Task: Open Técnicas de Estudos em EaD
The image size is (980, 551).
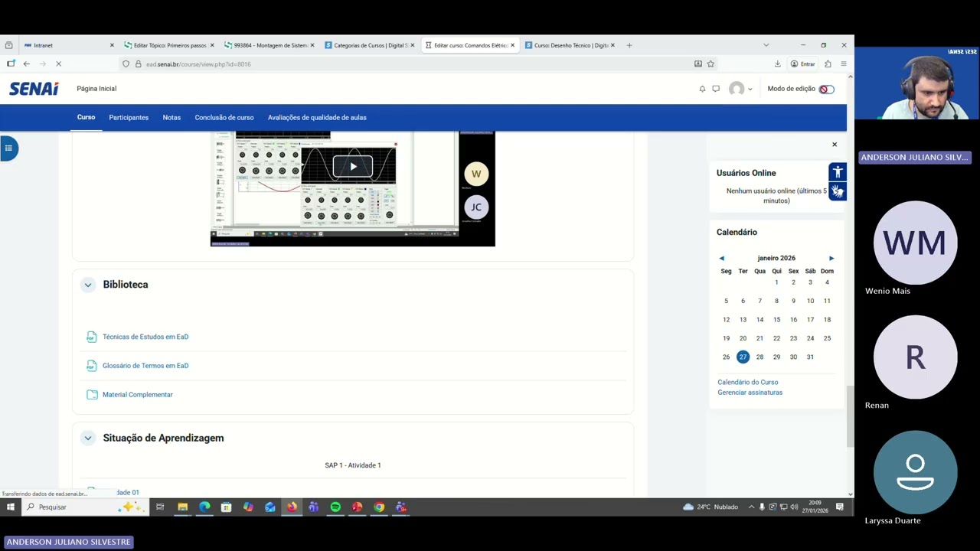Action: 145,337
